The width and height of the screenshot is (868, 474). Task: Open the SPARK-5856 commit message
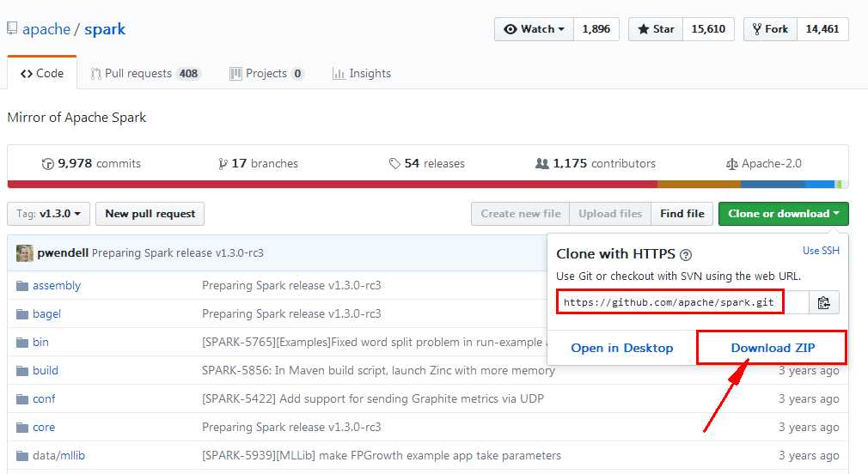point(379,371)
